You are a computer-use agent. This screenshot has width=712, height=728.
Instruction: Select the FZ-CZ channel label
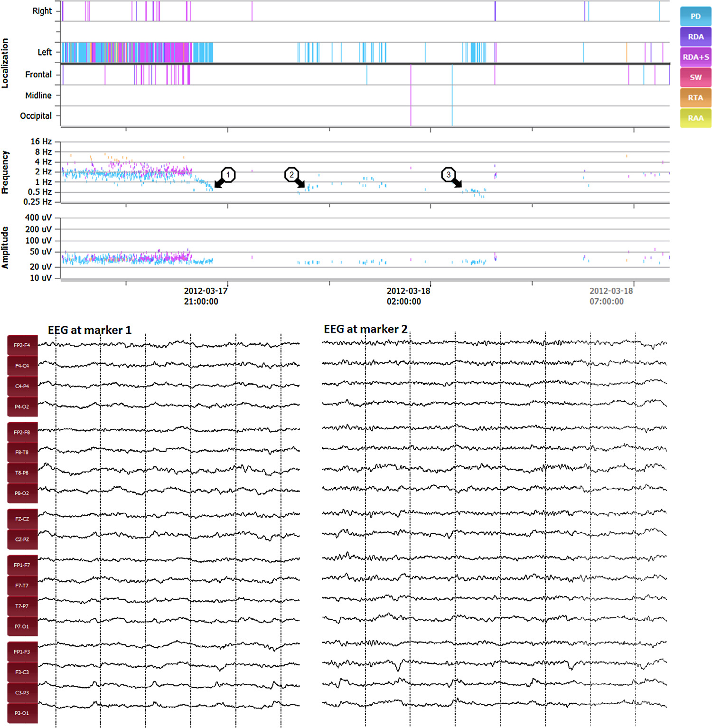click(x=22, y=519)
